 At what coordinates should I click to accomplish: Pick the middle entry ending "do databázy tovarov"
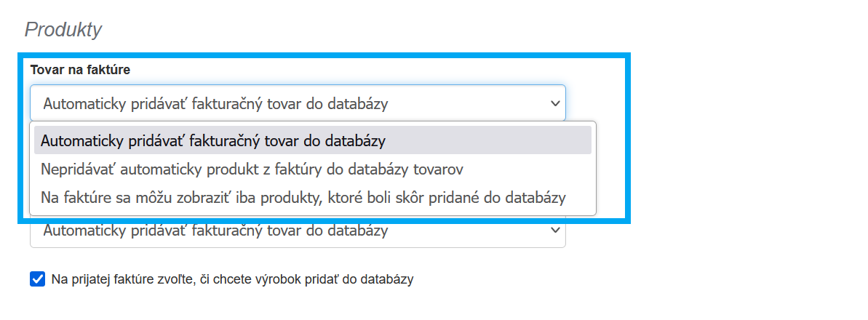coord(252,169)
